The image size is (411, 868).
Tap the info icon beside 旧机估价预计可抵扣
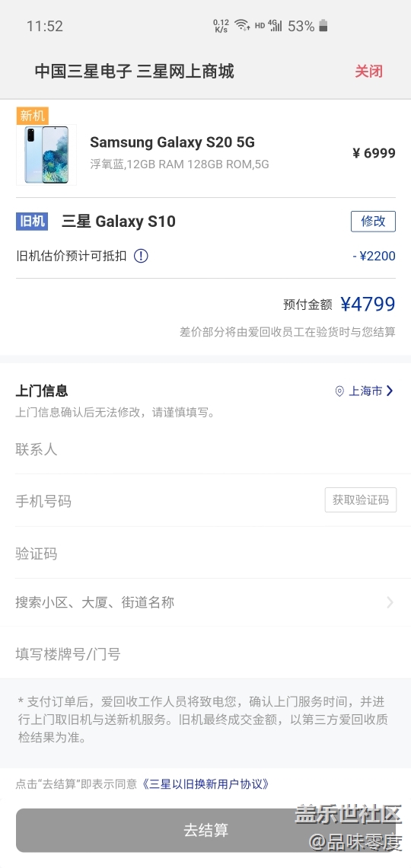coord(141,256)
